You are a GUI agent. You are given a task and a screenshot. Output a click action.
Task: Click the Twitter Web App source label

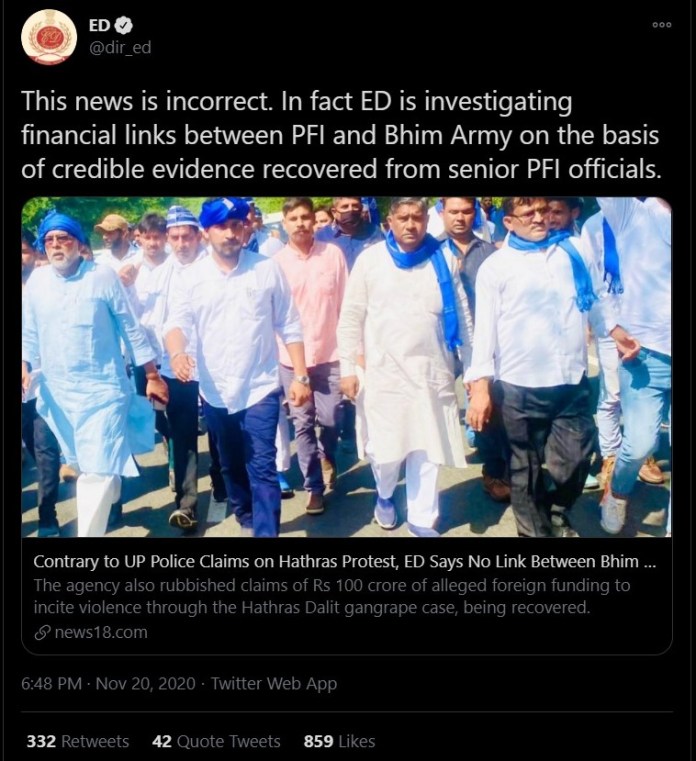tap(274, 683)
